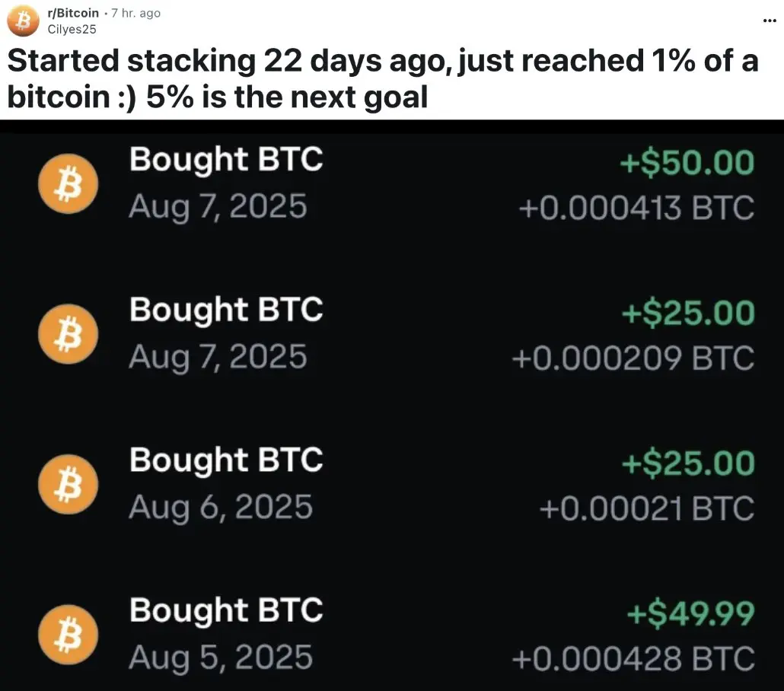Click the Aug 6, 2025 date label

tap(221, 507)
